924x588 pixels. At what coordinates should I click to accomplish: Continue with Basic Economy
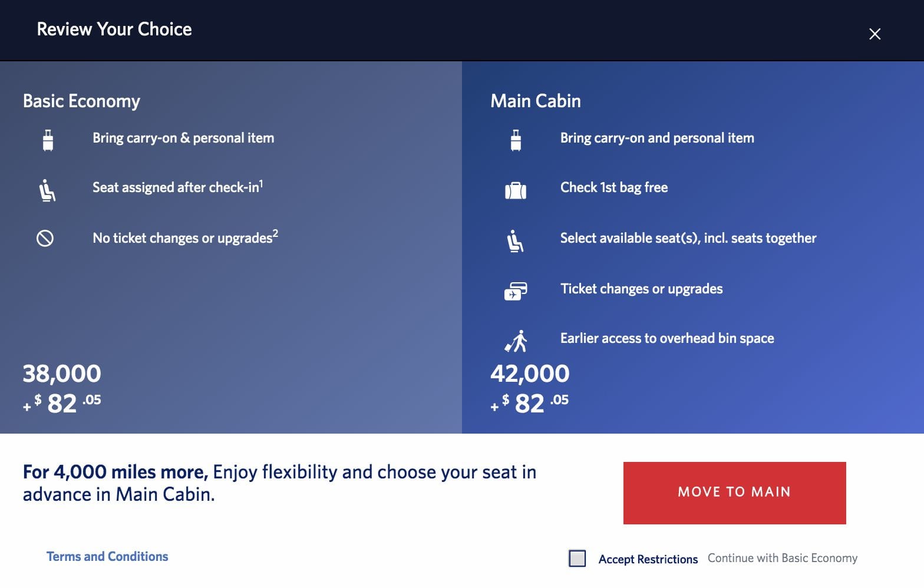point(782,558)
